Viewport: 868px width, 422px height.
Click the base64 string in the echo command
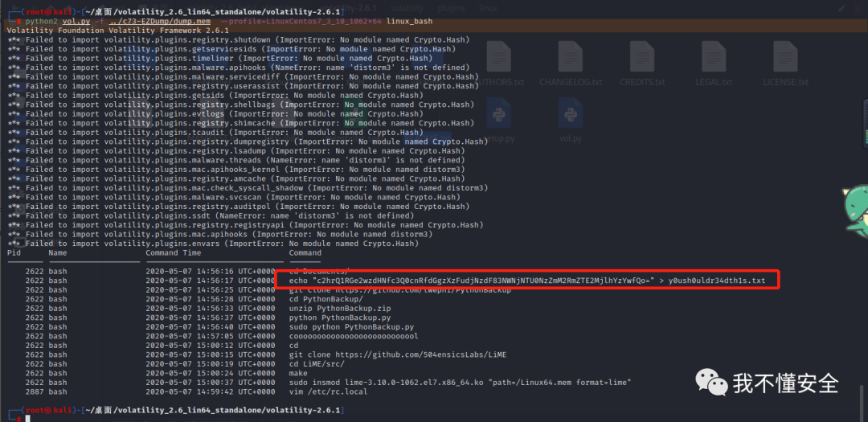(x=481, y=281)
